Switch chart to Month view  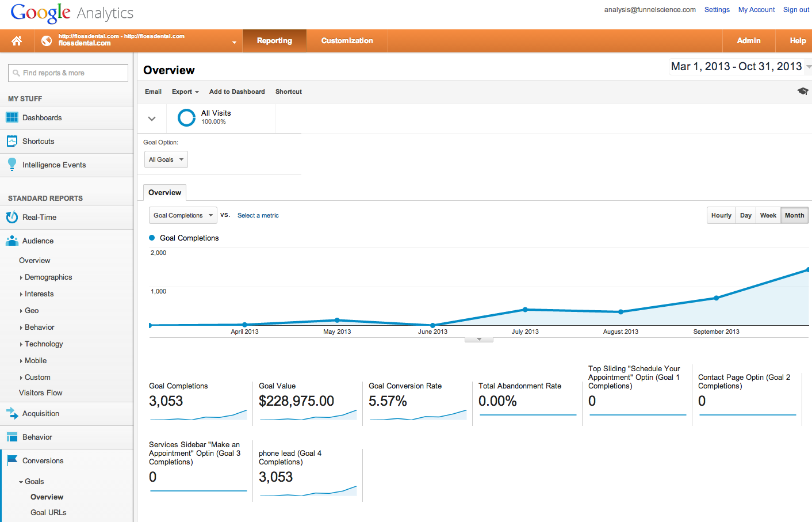795,215
